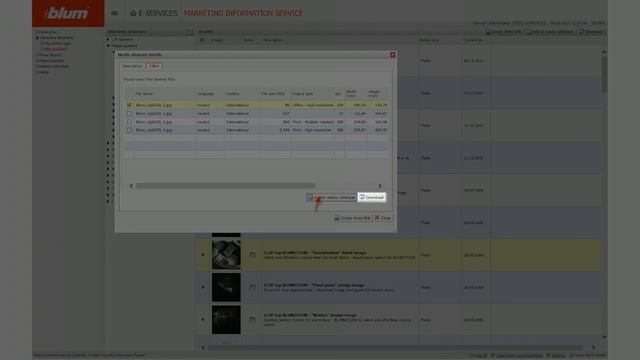The width and height of the screenshot is (640, 360).
Task: Click the CLIP top BLUMOTION "Deceleration" detail image title
Action: (x=315, y=253)
